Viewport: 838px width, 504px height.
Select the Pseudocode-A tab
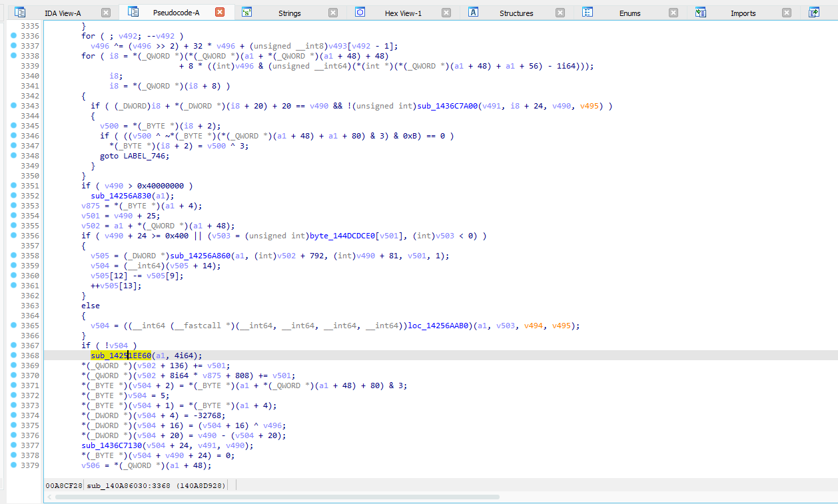pyautogui.click(x=176, y=13)
